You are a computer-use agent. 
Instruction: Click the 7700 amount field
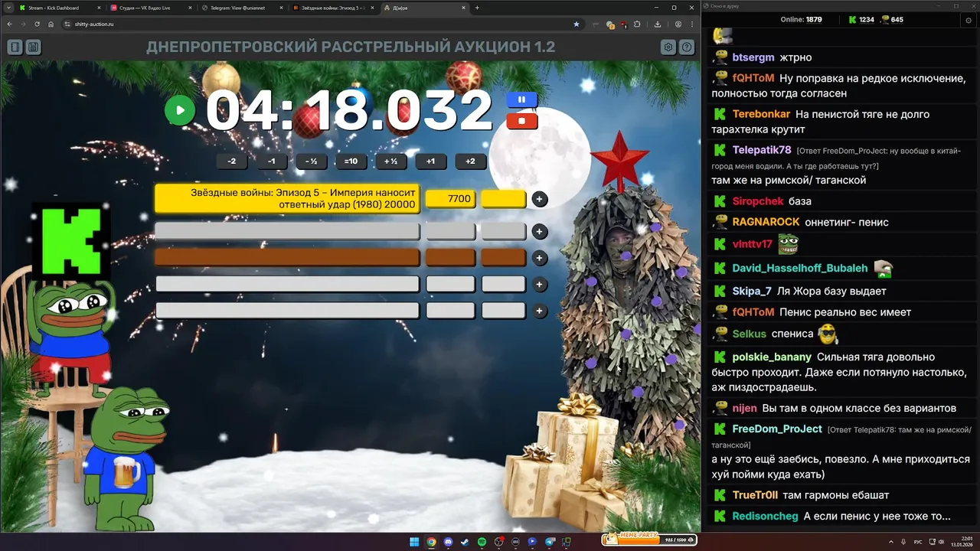coord(450,199)
